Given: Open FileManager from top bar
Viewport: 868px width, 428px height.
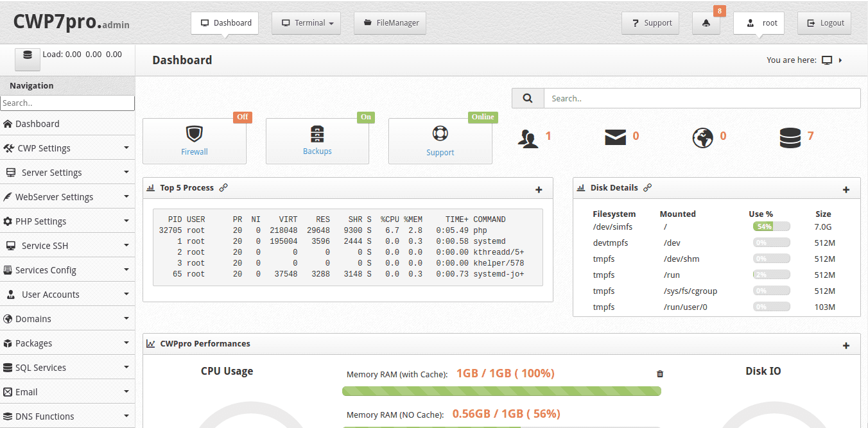Looking at the screenshot, I should click(x=390, y=23).
